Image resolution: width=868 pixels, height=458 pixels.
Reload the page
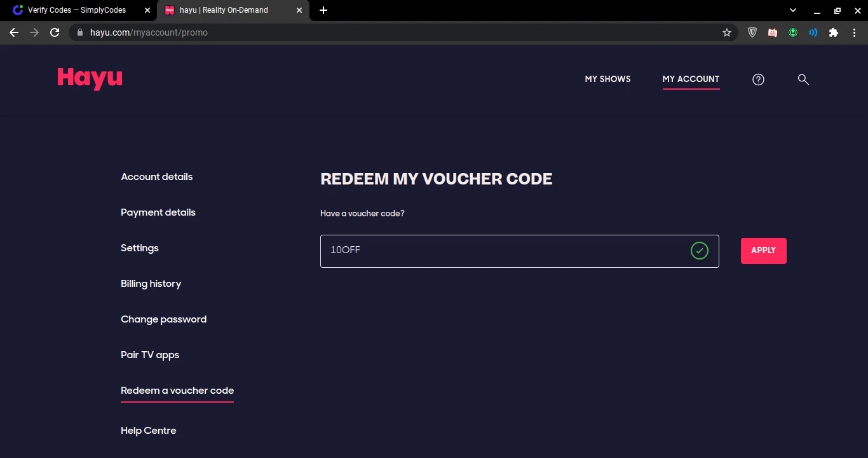click(55, 32)
